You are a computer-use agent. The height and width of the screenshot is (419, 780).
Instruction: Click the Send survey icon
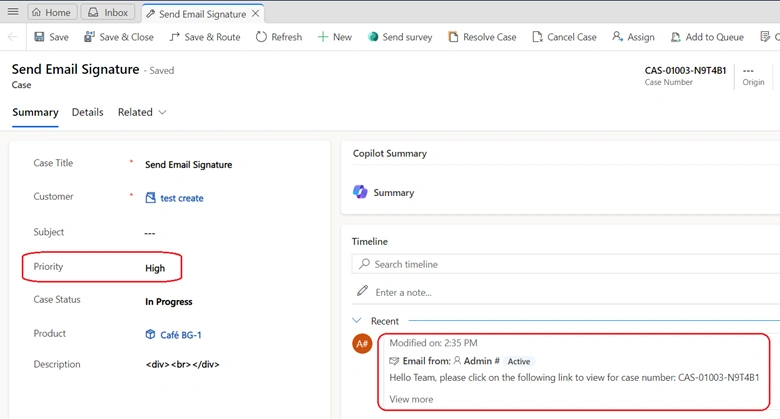point(373,37)
